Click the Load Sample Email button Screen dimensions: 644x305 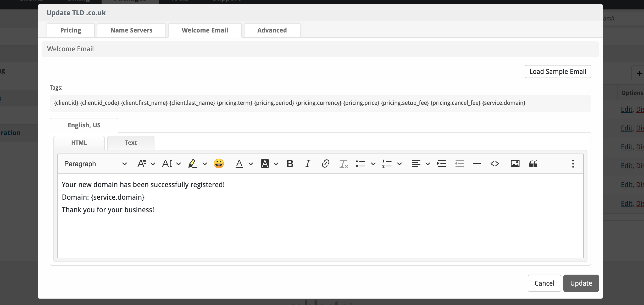click(558, 72)
